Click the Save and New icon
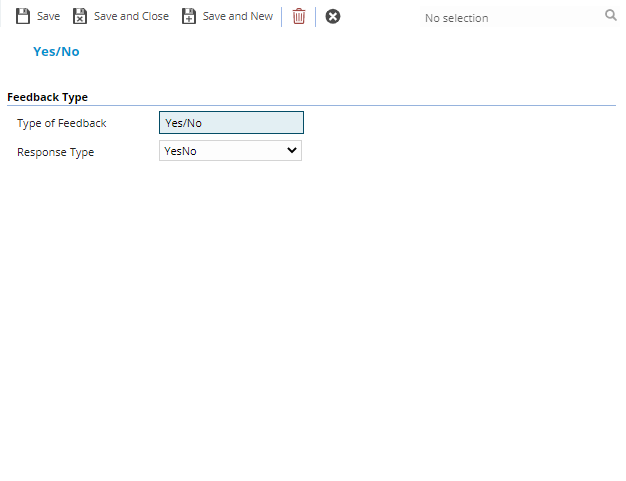The height and width of the screenshot is (481, 626). 189,16
